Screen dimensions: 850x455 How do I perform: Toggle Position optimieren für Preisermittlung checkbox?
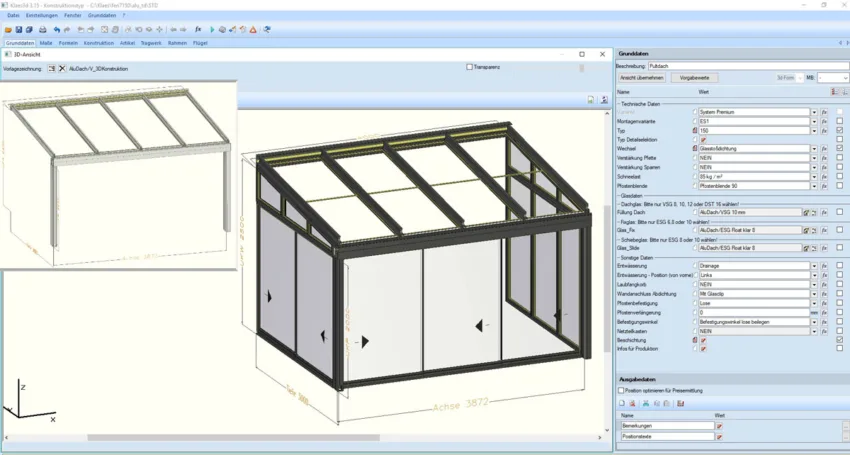(621, 390)
